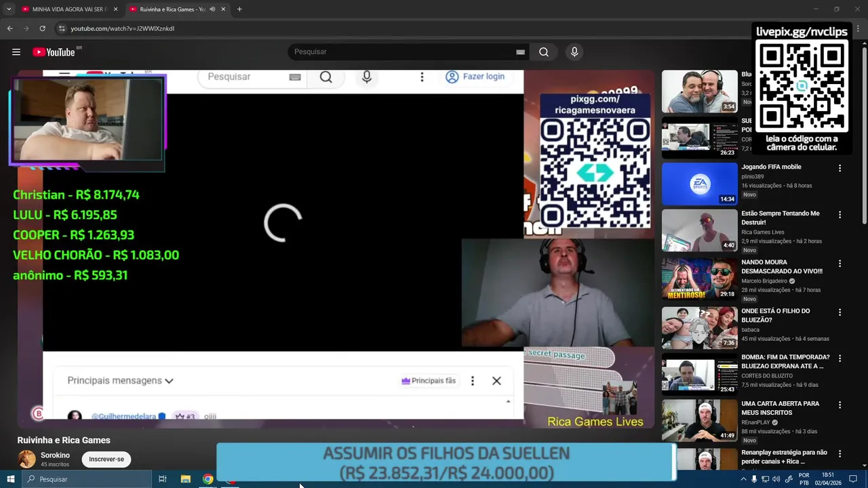This screenshot has width=868, height=488.
Task: Open the notification center icon
Action: tap(853, 479)
